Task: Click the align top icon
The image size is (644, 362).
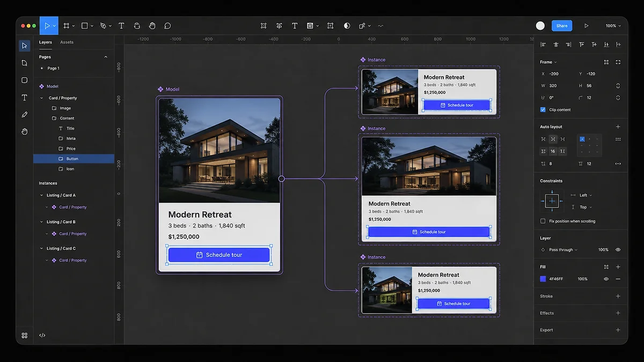Action: pyautogui.click(x=582, y=45)
